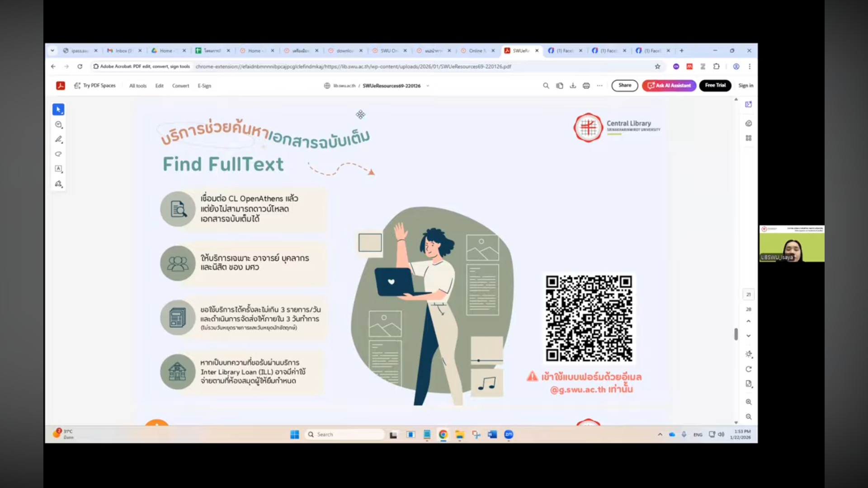
Task: Open a new browser tab
Action: tap(682, 51)
